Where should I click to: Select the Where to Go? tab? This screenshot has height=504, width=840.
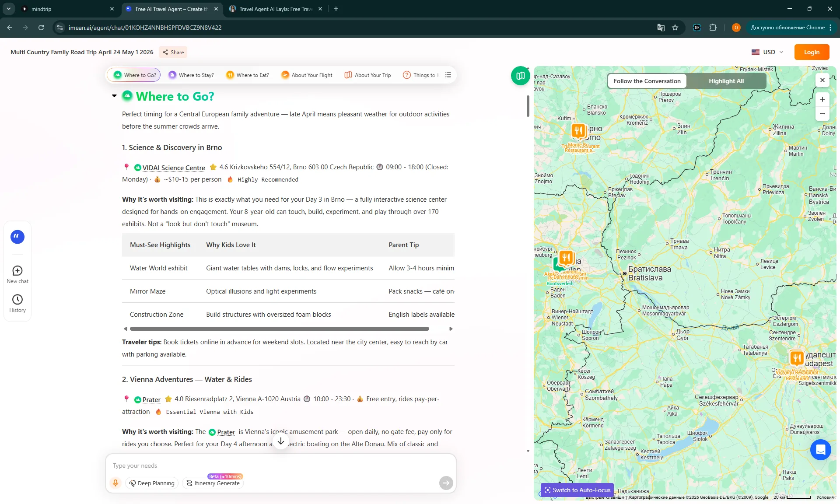coord(134,75)
